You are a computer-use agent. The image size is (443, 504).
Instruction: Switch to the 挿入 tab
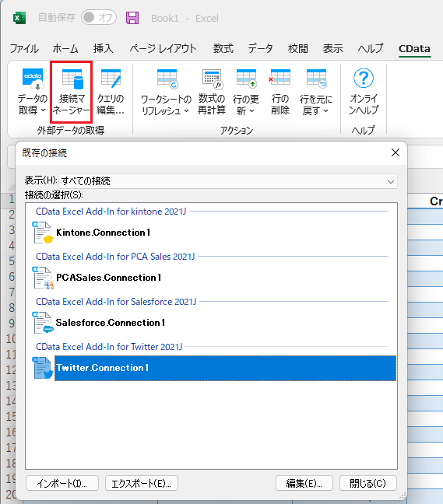click(x=104, y=49)
